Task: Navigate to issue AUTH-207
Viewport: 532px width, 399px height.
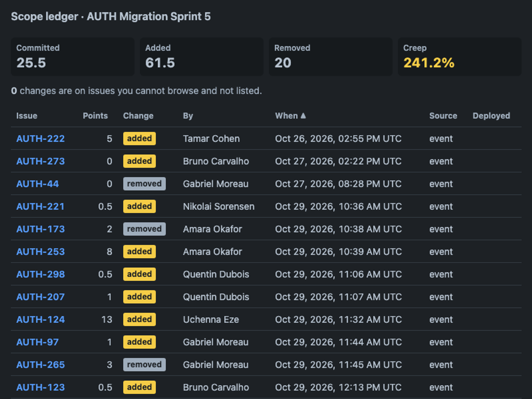Action: (40, 297)
